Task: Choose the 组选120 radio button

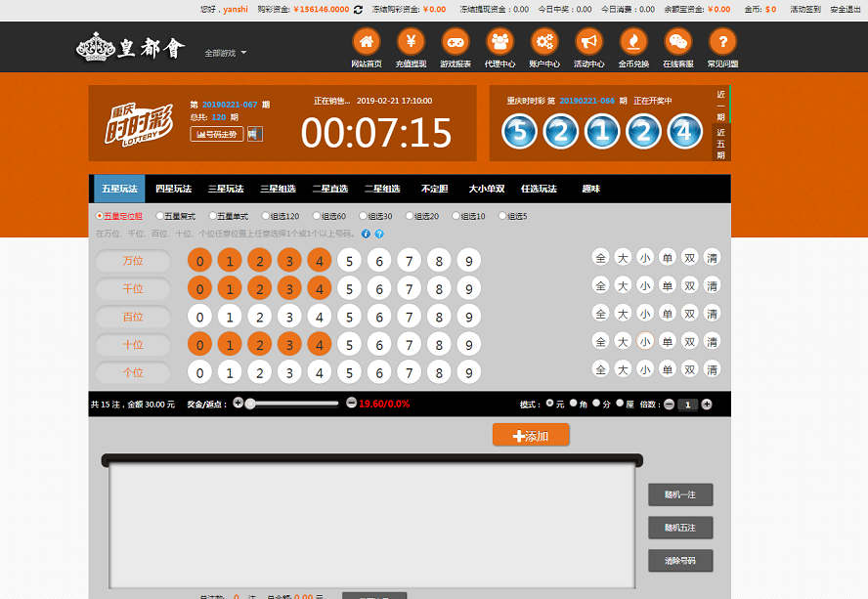Action: tap(265, 216)
